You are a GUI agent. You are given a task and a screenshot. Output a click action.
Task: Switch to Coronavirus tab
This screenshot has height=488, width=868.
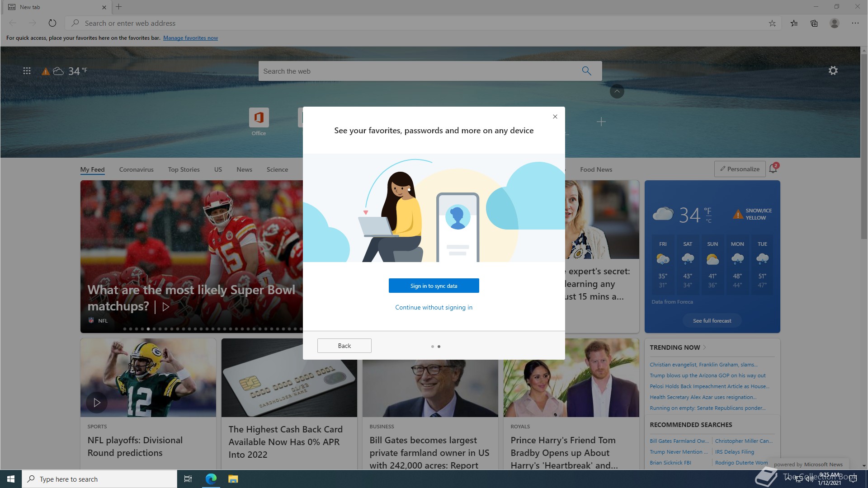coord(137,169)
